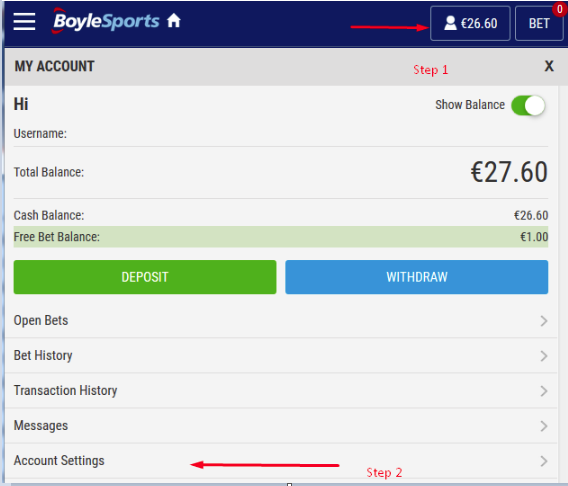Toggle the Show Balance switch
Image resolution: width=568 pixels, height=486 pixels.
[x=528, y=105]
